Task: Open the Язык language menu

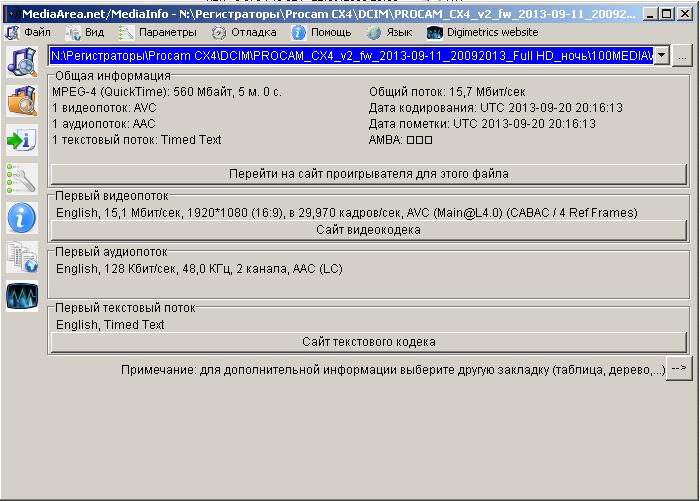Action: tap(390, 32)
